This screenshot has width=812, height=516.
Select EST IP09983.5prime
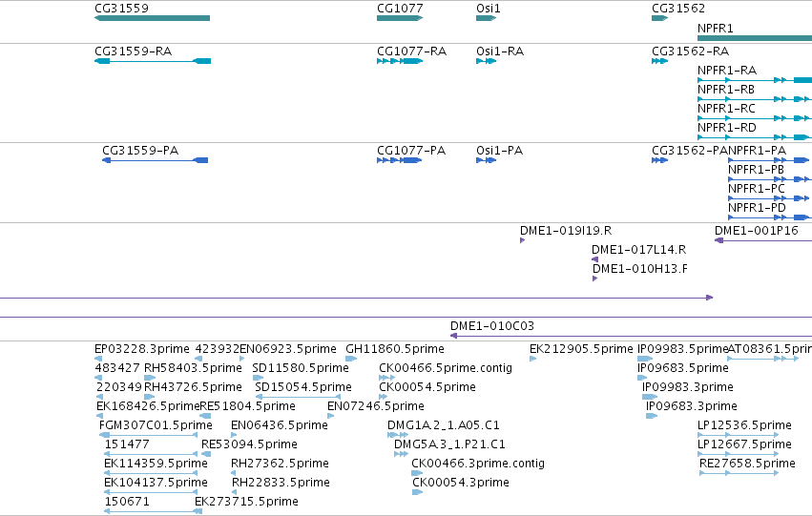pyautogui.click(x=645, y=359)
